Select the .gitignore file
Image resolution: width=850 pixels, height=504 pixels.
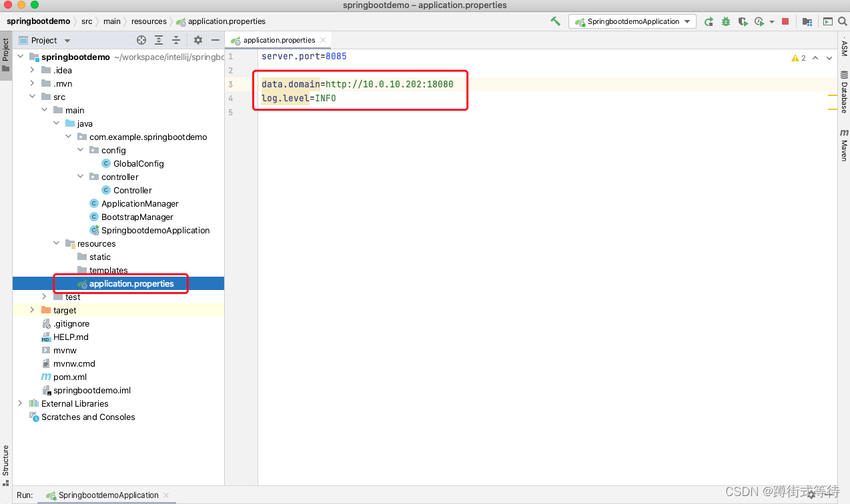click(71, 323)
